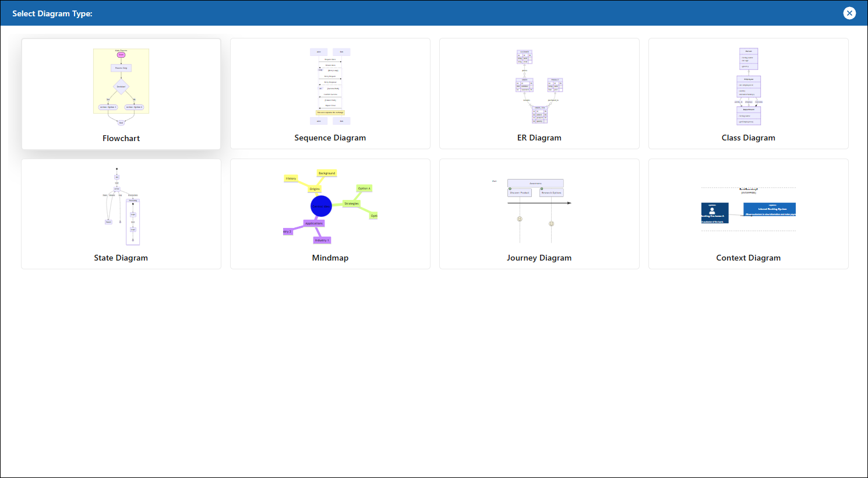Click the "Journey Diagram" label
868x478 pixels.
click(x=539, y=258)
